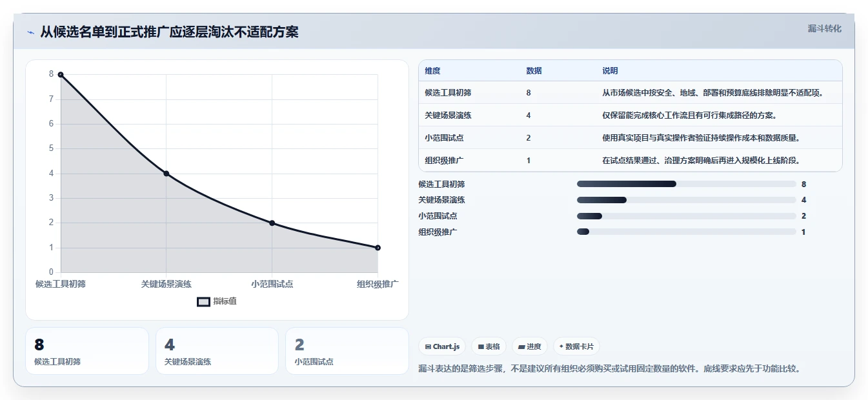
Task: Click the 说明 column header
Action: (x=610, y=71)
